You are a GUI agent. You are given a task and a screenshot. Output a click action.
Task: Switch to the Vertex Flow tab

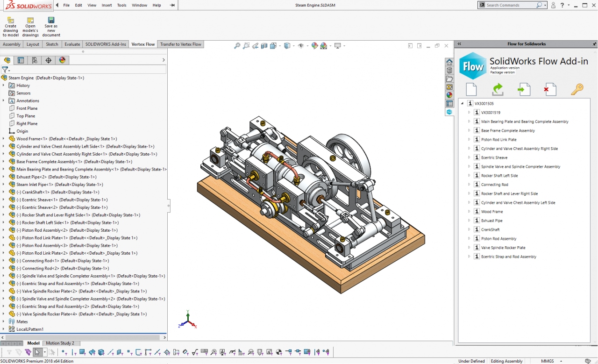point(143,44)
